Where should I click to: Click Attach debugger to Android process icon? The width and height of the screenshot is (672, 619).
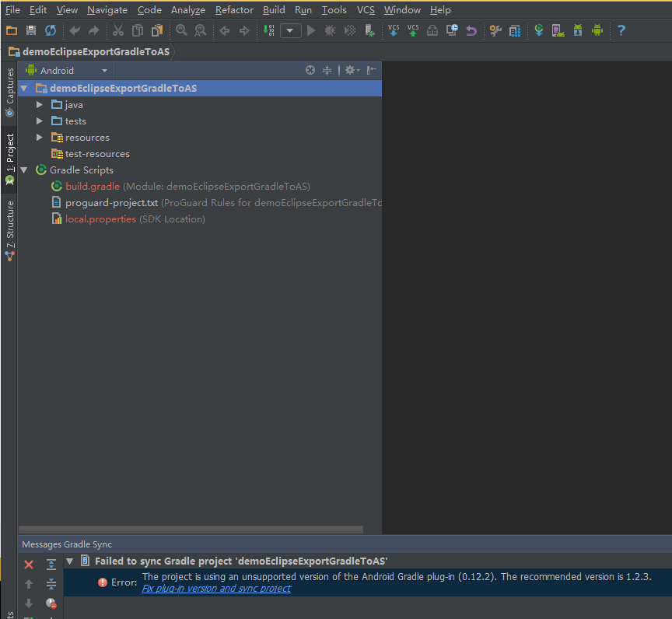pyautogui.click(x=369, y=30)
